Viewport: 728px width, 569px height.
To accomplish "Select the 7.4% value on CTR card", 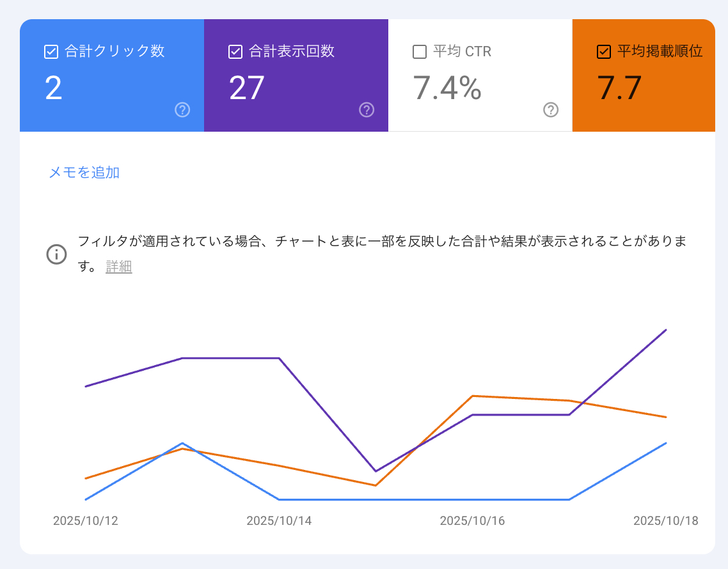I will click(447, 88).
